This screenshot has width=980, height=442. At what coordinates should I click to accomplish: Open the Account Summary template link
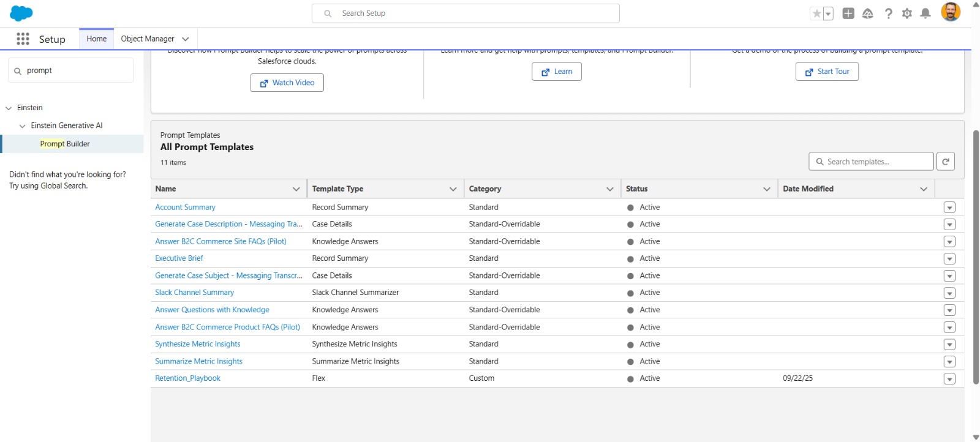185,208
